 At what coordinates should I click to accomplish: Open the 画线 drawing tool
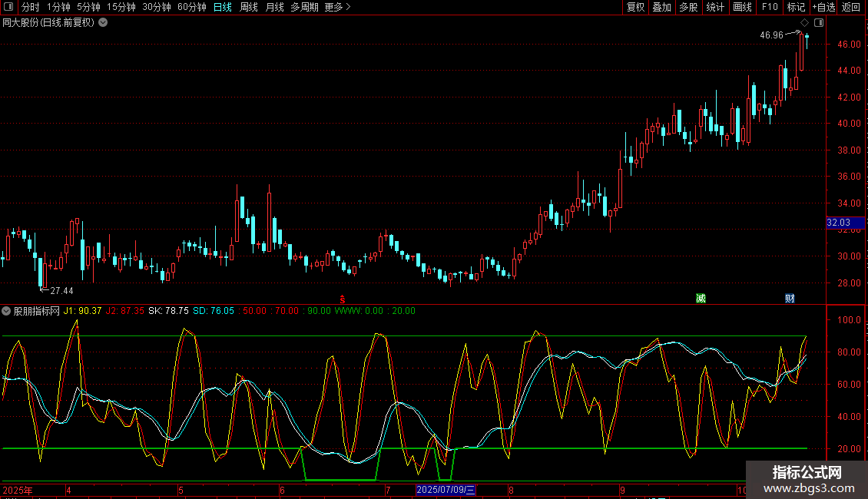pyautogui.click(x=742, y=7)
